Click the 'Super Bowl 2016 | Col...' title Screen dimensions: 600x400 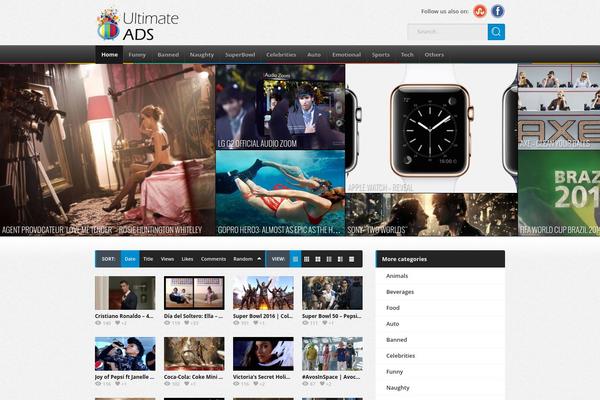tap(263, 316)
